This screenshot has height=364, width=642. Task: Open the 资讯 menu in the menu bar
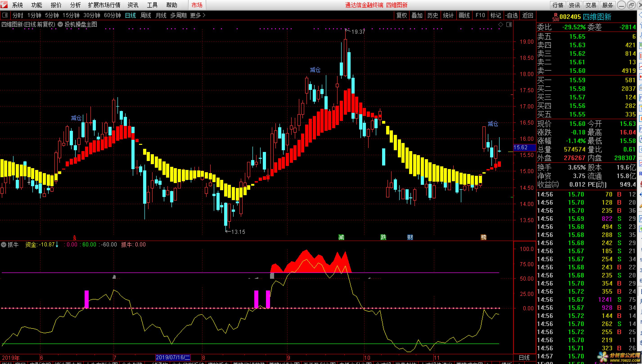coord(133,5)
